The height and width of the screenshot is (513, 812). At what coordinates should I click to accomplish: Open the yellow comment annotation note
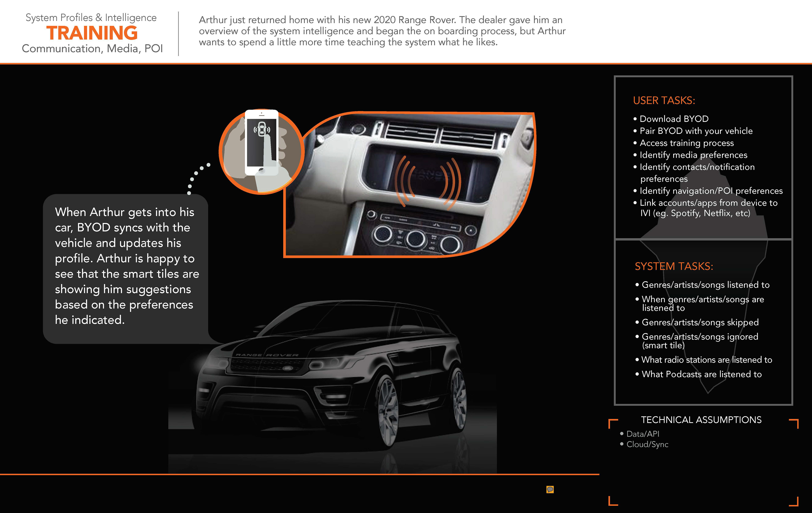550,489
